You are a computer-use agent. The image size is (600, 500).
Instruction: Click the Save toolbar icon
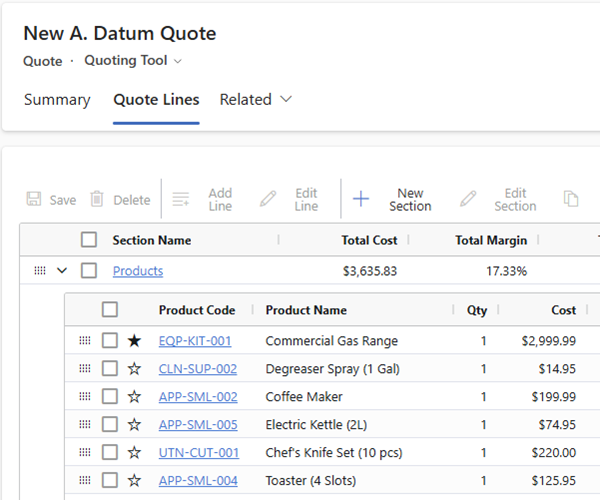coord(34,199)
